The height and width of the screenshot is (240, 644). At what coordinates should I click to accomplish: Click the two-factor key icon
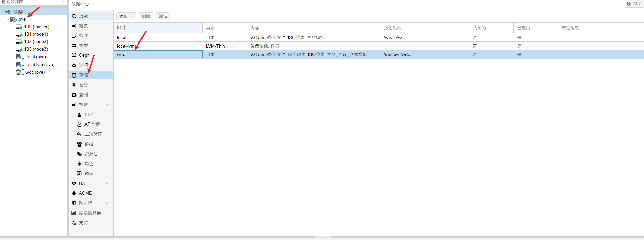79,134
